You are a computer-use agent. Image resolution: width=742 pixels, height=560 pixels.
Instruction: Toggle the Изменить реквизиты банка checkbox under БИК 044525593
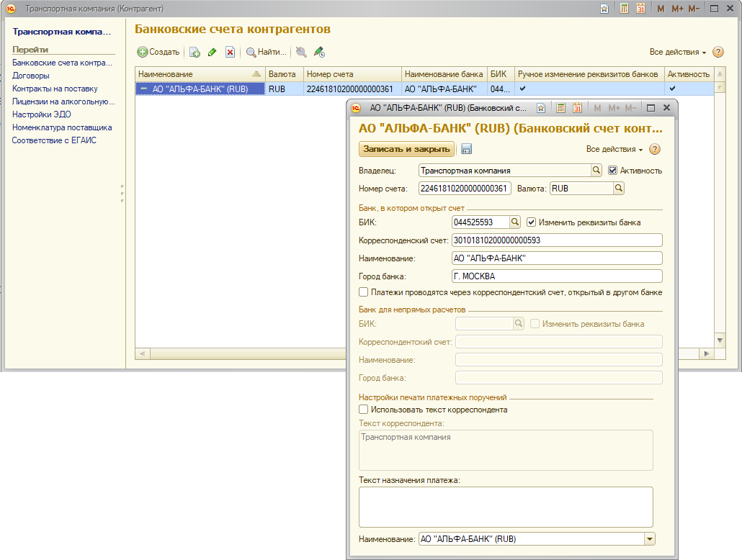[532, 222]
